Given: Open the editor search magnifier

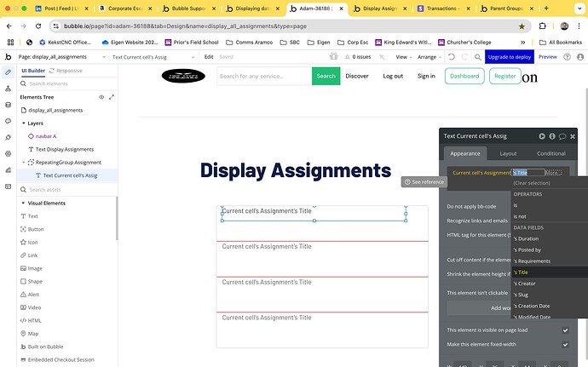Looking at the screenshot, I should 477,57.
